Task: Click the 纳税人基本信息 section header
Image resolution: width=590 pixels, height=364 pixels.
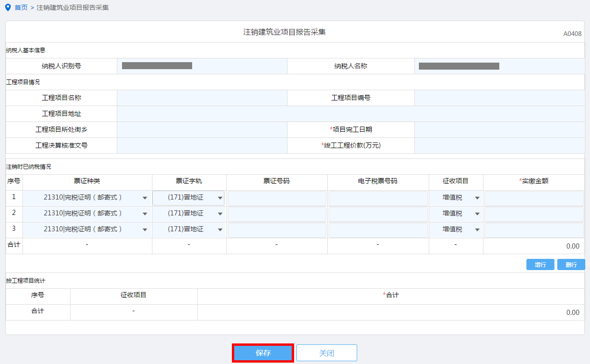Action: 25,50
